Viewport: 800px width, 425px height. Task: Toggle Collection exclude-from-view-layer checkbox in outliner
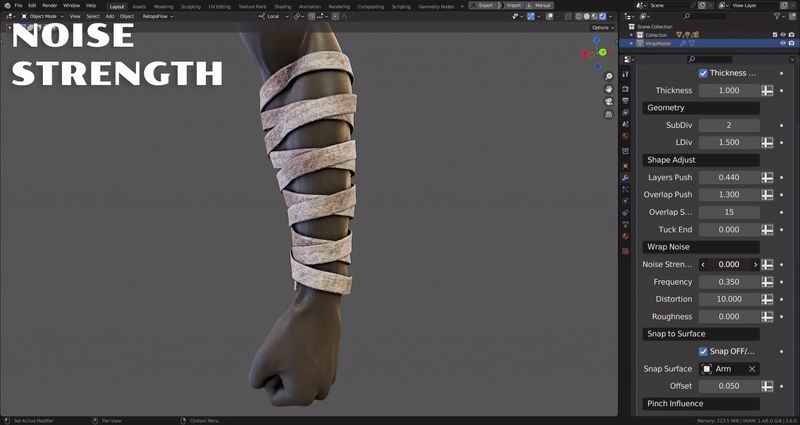pos(775,35)
